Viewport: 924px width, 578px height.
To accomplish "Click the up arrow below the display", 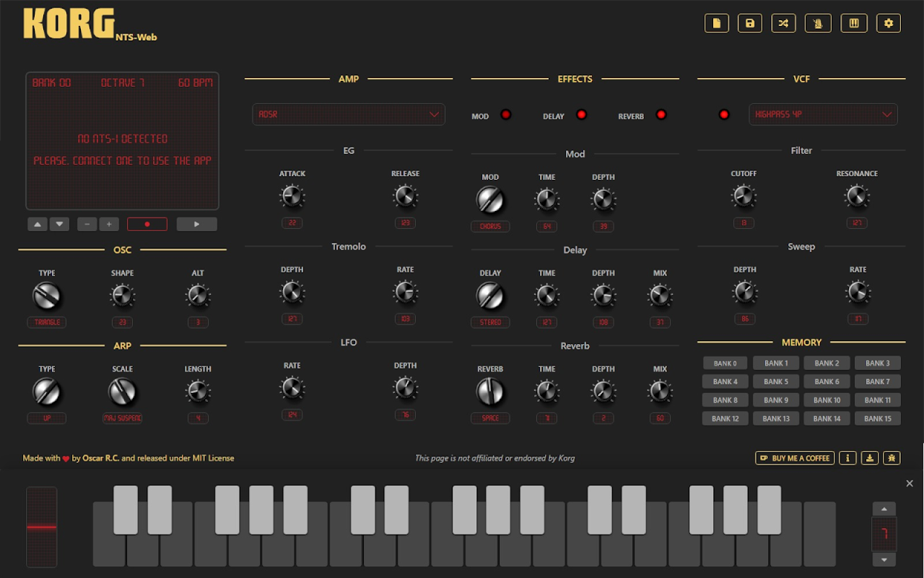I will [x=38, y=224].
